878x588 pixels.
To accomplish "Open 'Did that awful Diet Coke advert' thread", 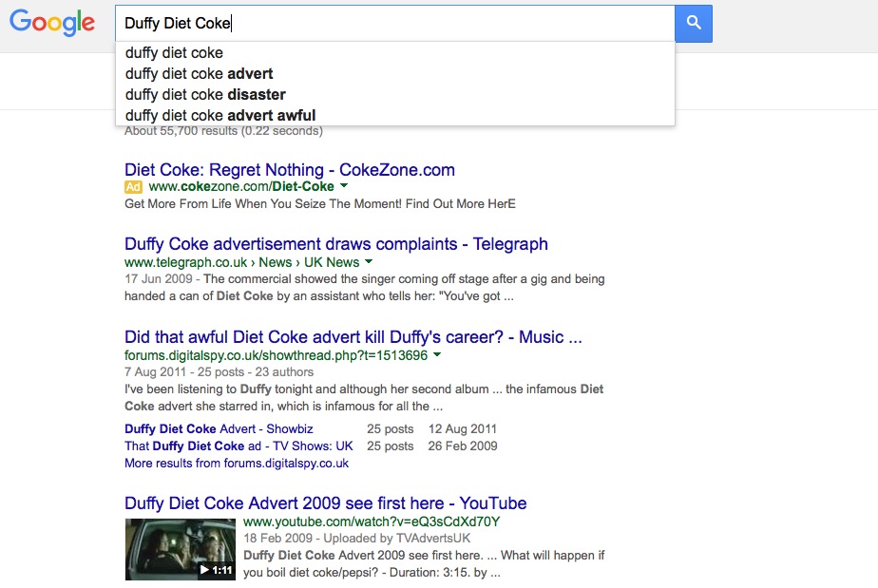I will point(353,337).
